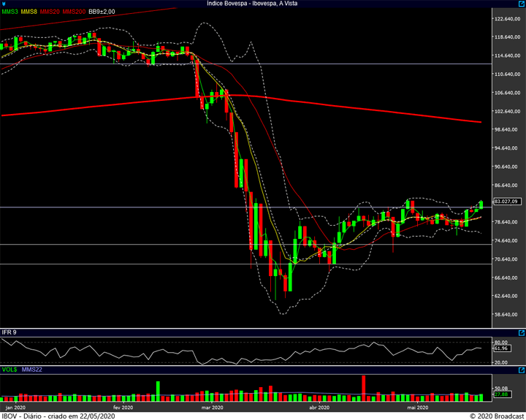
Task: Click the current price tag 83.027,09
Action: [x=506, y=202]
